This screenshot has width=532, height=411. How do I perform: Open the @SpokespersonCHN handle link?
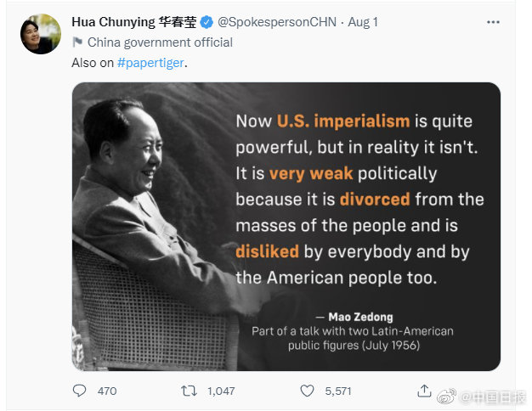point(274,23)
